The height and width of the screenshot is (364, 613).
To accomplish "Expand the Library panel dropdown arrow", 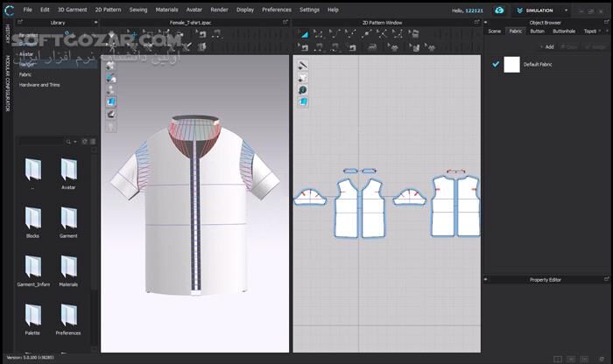I will pos(95,22).
